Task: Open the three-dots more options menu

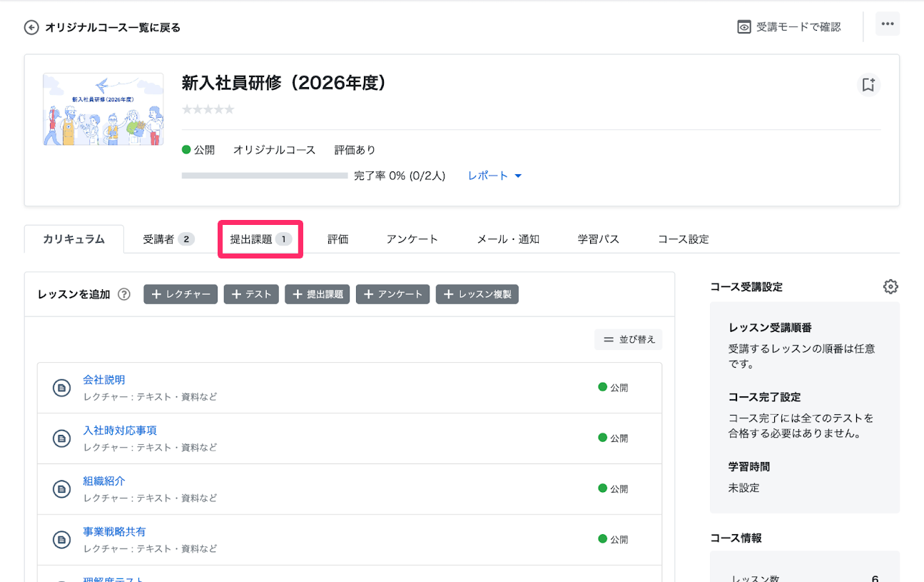Action: pos(888,24)
